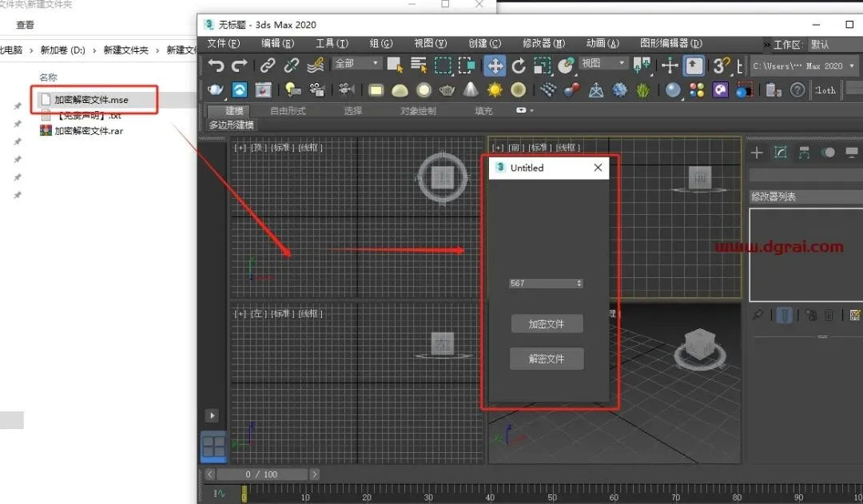Open the 文件(F) menu
The image size is (863, 504).
[224, 43]
